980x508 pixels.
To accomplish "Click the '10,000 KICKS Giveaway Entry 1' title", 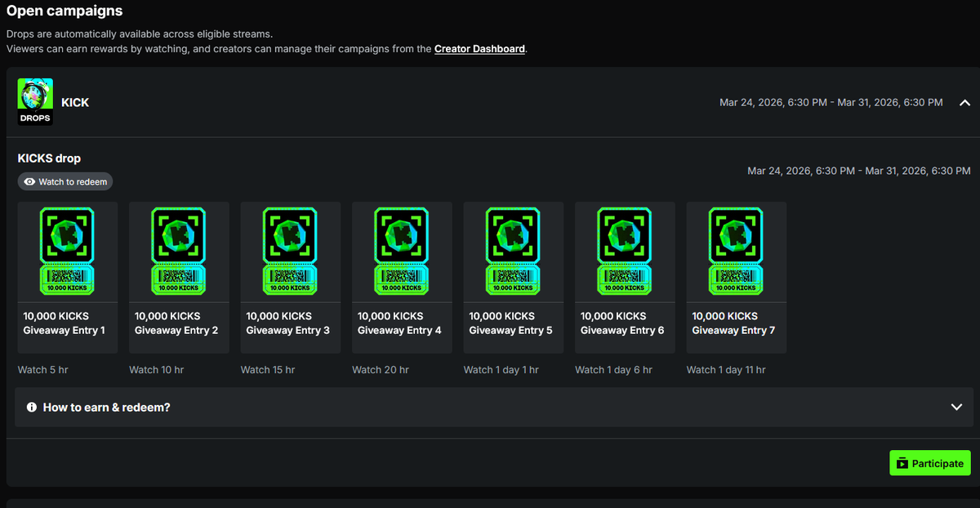I will pyautogui.click(x=65, y=323).
